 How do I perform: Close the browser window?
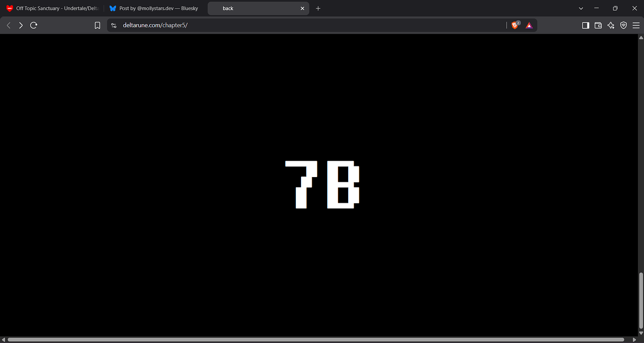tap(634, 8)
